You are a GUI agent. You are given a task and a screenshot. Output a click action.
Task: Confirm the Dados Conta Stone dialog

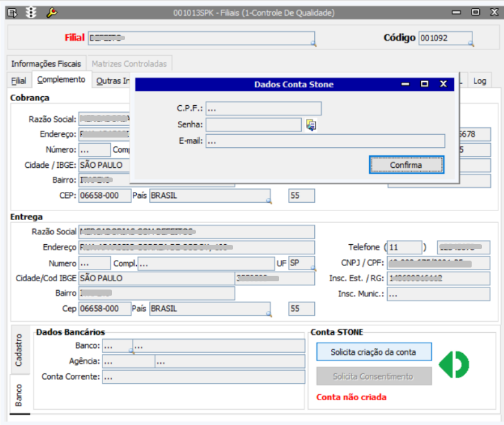pos(406,164)
